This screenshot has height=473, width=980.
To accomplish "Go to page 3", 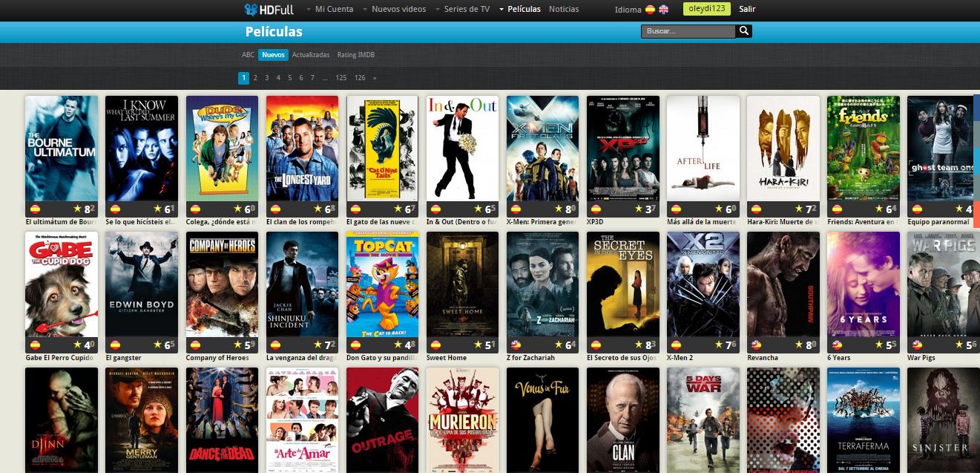I will click(x=266, y=77).
